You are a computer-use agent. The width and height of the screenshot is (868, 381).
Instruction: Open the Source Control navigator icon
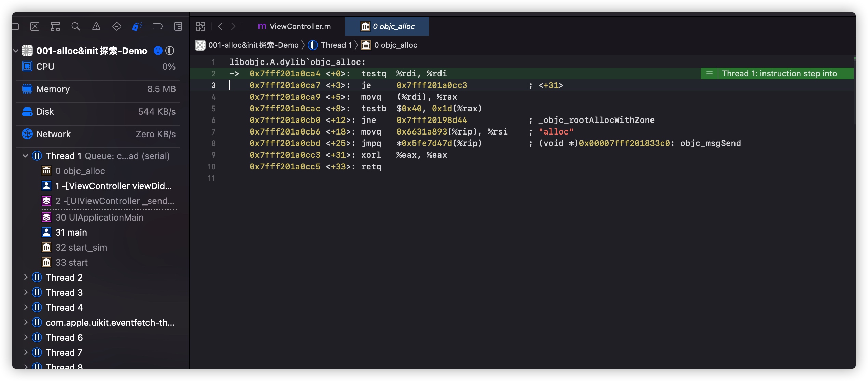click(x=35, y=26)
